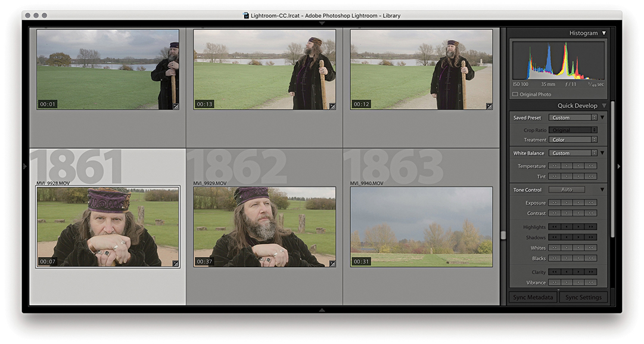Click the Sync Settings button
The height and width of the screenshot is (344, 644).
pos(583,297)
